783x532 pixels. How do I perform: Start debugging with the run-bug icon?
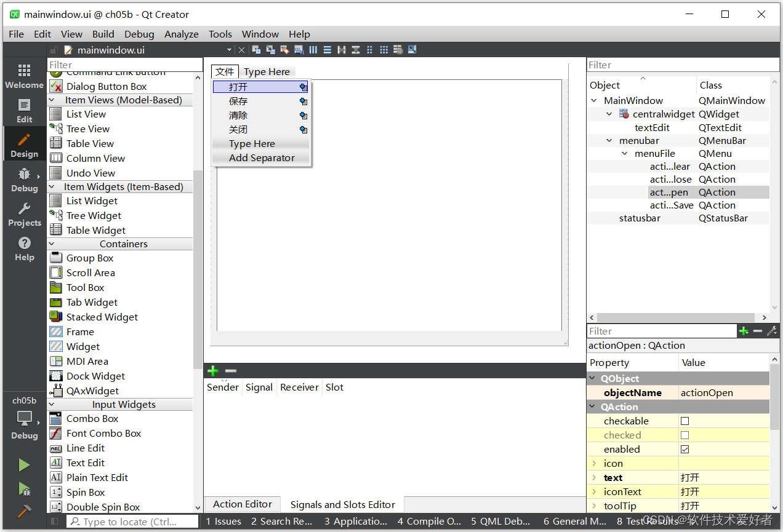click(24, 490)
